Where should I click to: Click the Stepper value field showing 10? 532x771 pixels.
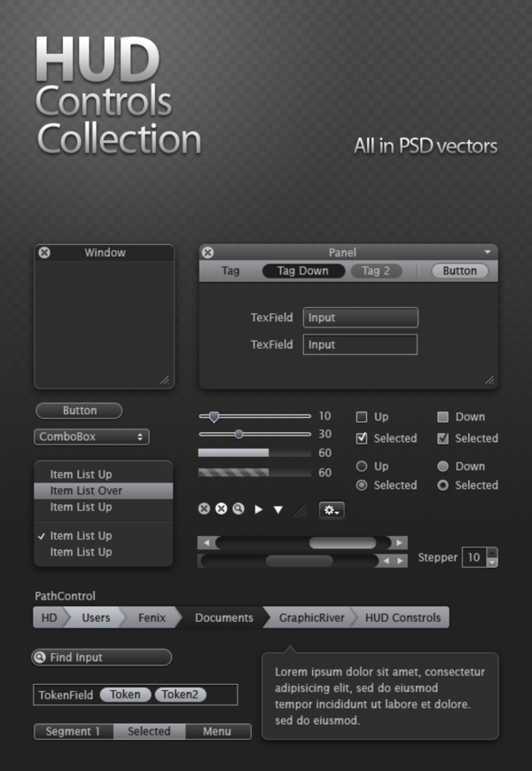[x=474, y=557]
